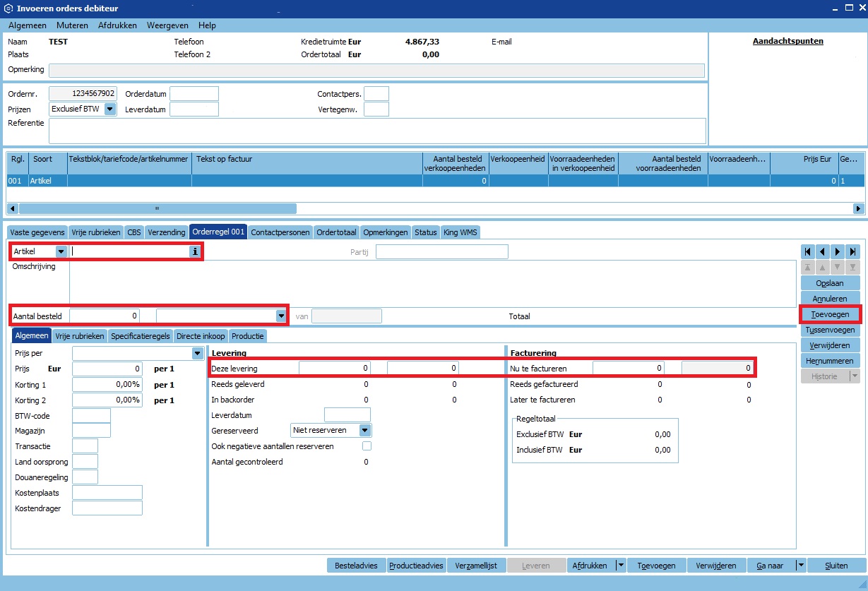Go to previous order line arrow

pyautogui.click(x=822, y=251)
